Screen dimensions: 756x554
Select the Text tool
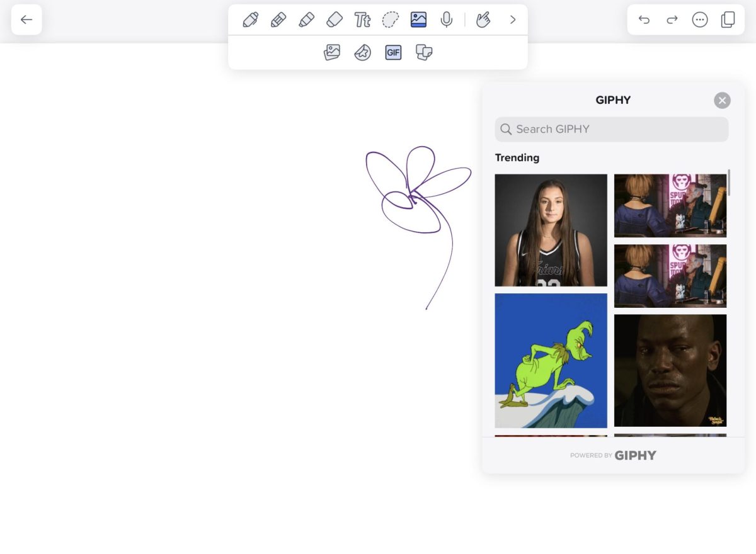click(362, 20)
